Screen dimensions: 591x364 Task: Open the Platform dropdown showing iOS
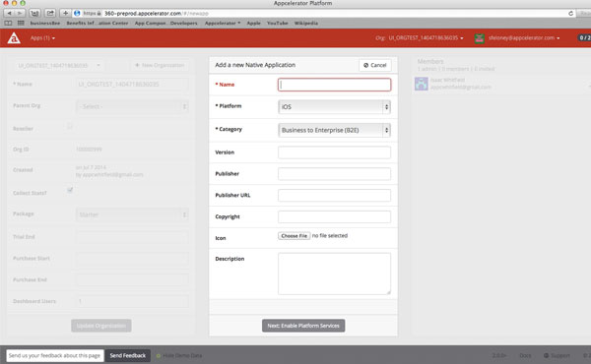334,107
